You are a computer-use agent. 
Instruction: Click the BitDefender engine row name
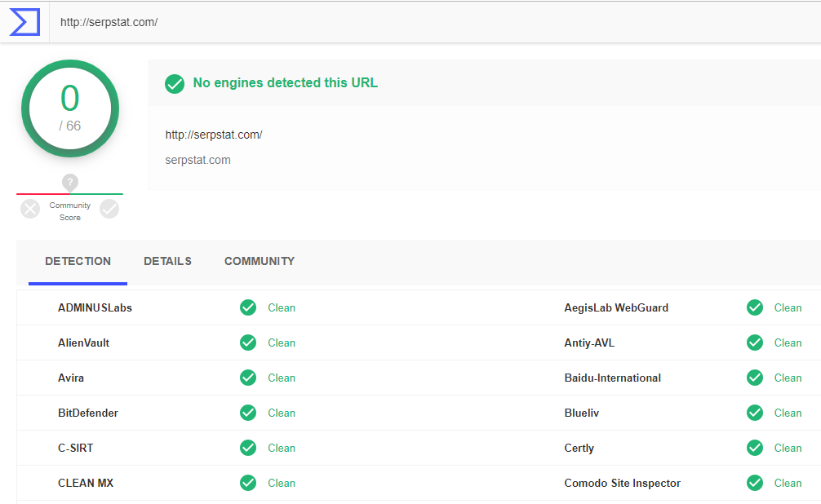tap(88, 413)
